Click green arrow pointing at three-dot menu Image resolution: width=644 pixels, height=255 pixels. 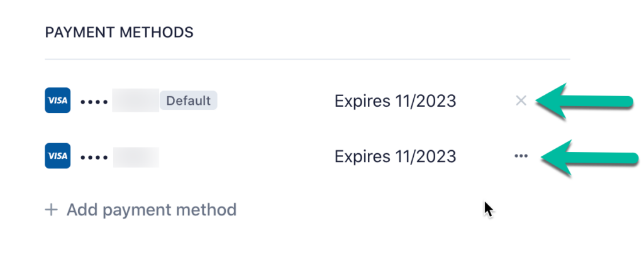589,158
